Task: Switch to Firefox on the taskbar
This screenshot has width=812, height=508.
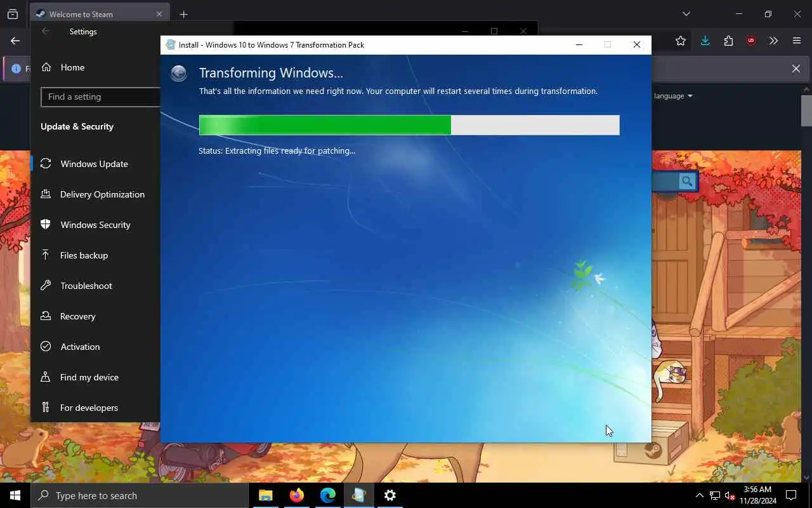Action: pyautogui.click(x=296, y=495)
